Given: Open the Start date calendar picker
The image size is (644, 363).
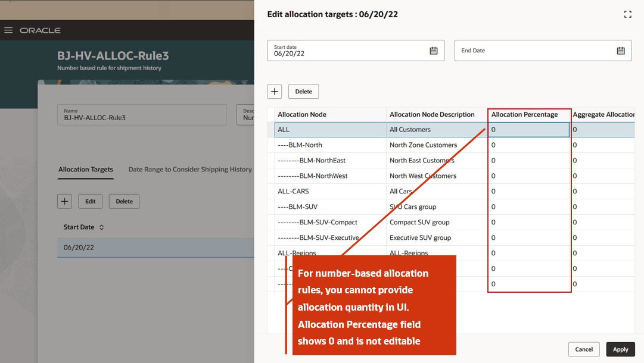Looking at the screenshot, I should click(434, 50).
